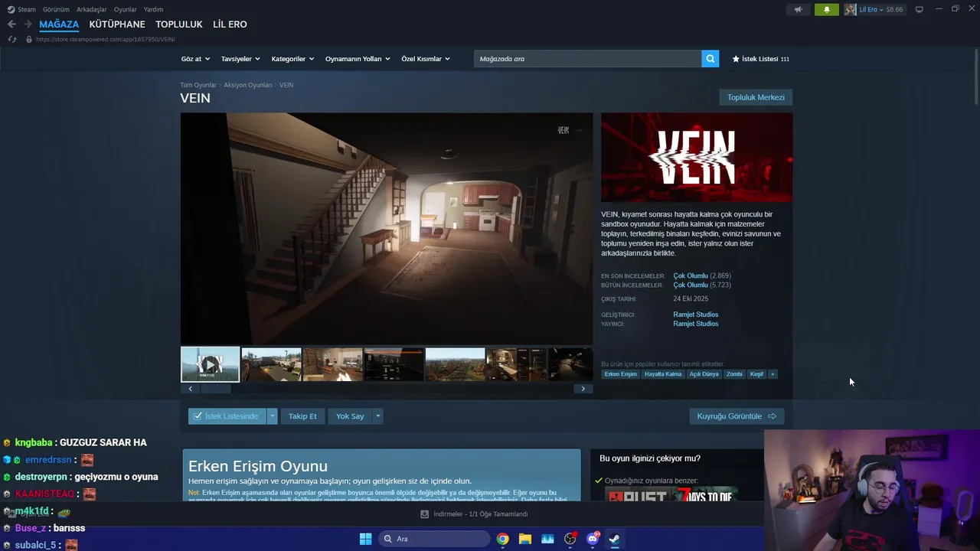
Task: Open the Özel Kısımlar dropdown menu
Action: [426, 59]
